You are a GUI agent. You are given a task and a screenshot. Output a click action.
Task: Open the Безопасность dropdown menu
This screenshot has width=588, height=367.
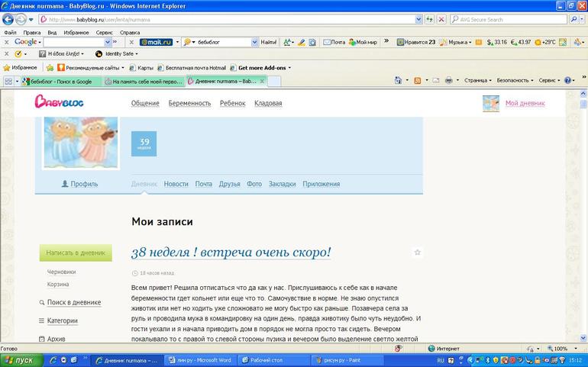515,80
